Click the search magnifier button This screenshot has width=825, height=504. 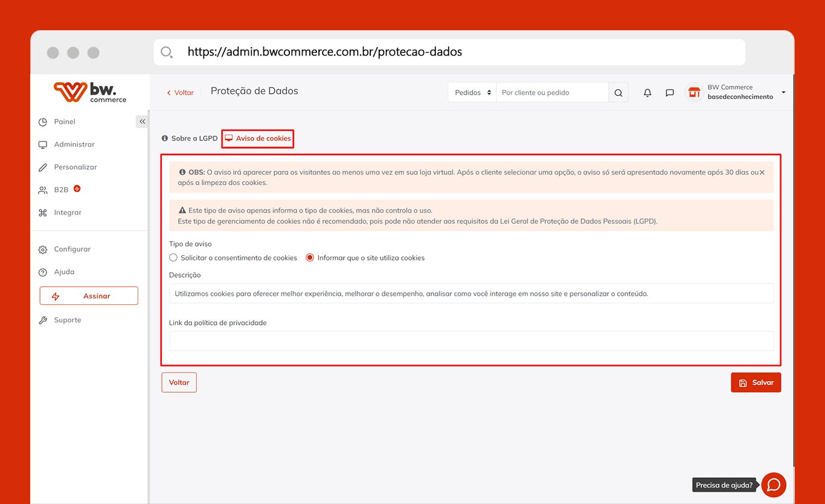[618, 93]
